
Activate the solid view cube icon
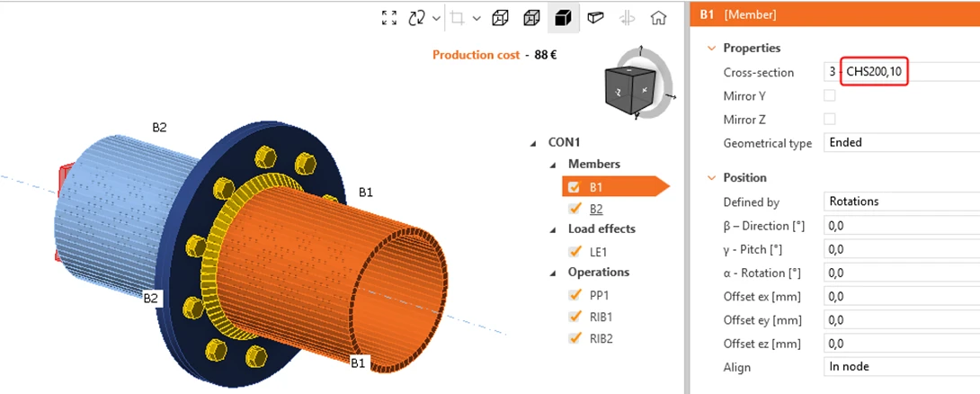(x=563, y=17)
